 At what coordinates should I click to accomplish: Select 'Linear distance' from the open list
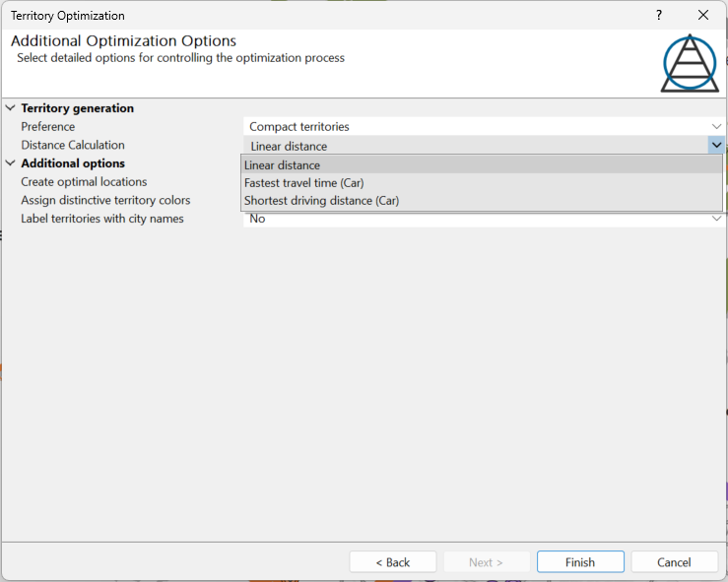283,165
